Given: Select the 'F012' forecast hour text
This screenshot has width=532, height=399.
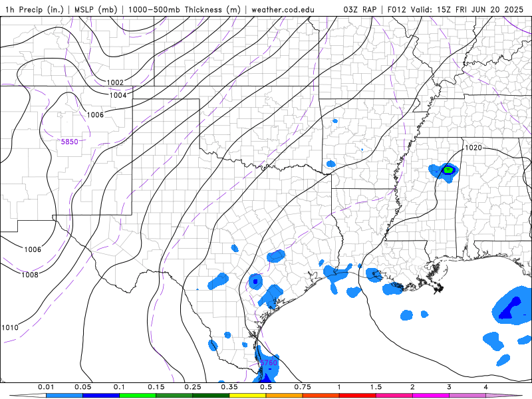Looking at the screenshot, I should coord(396,9).
